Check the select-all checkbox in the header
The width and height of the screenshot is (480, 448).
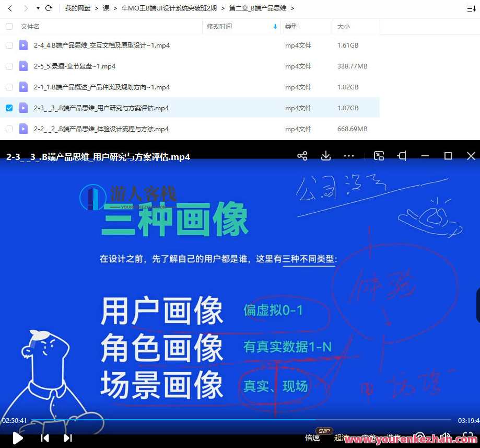pyautogui.click(x=9, y=26)
